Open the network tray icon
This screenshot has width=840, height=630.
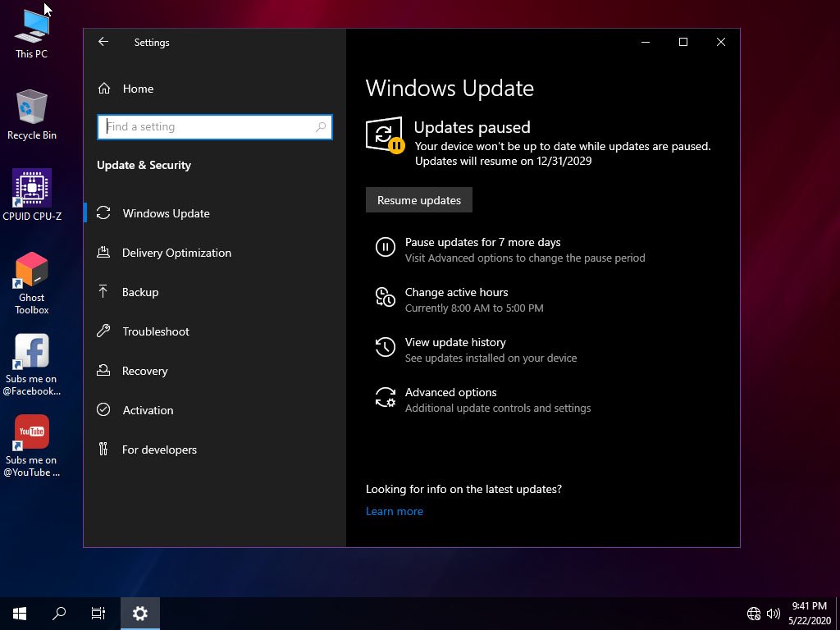tap(754, 614)
